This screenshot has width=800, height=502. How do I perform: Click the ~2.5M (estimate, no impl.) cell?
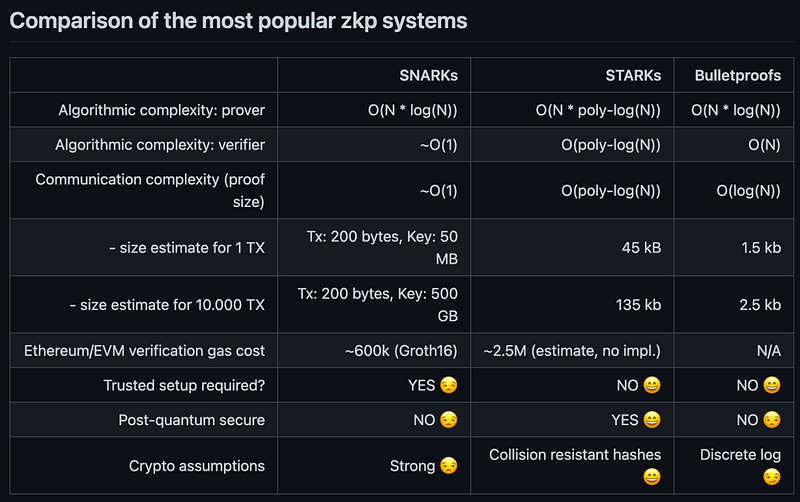coord(572,352)
